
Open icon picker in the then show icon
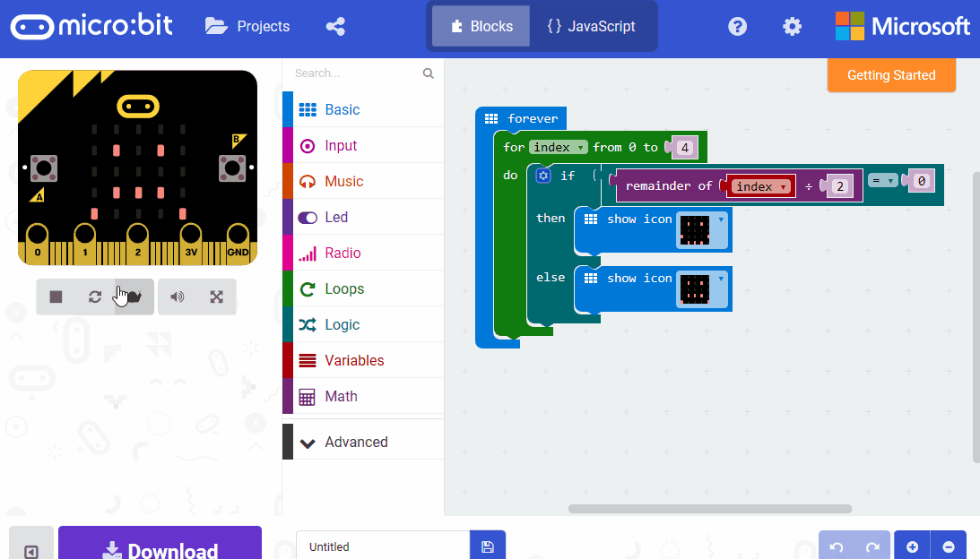(x=703, y=230)
